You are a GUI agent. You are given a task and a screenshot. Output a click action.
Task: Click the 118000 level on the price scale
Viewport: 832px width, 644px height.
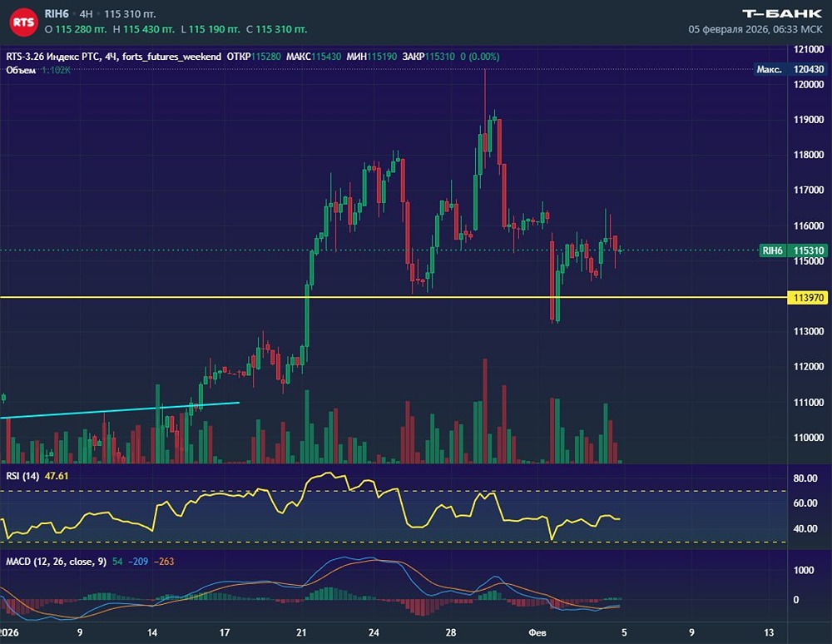(809, 155)
